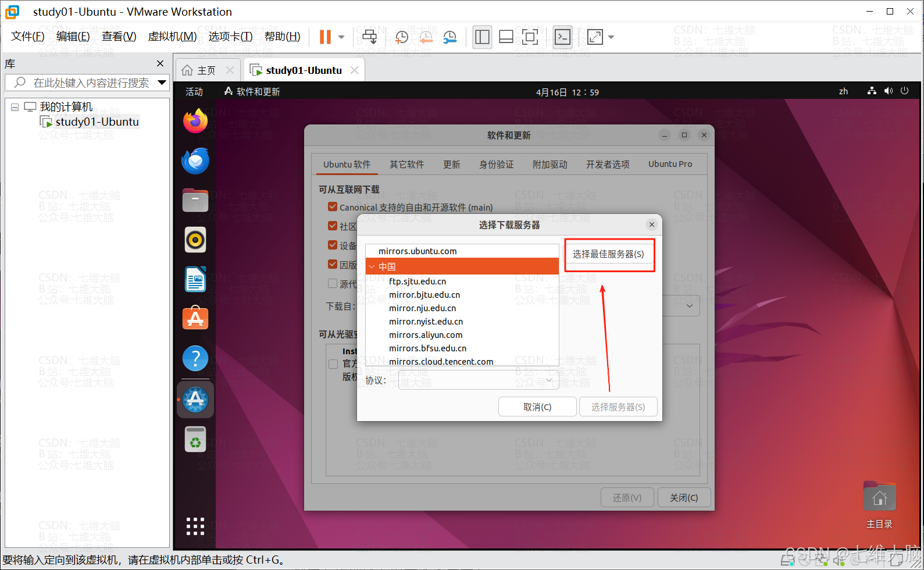Open the console view icon

[562, 37]
